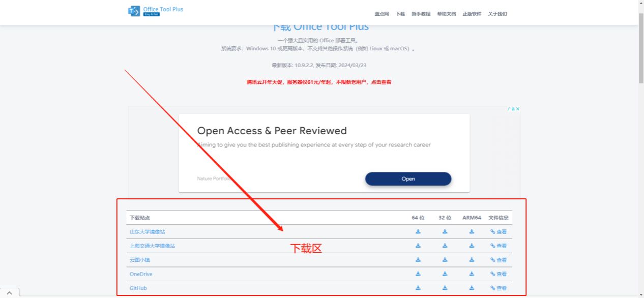Image resolution: width=644 pixels, height=298 pixels.
Task: Download 32-bit from 上海交通大学镜像站
Action: click(445, 246)
